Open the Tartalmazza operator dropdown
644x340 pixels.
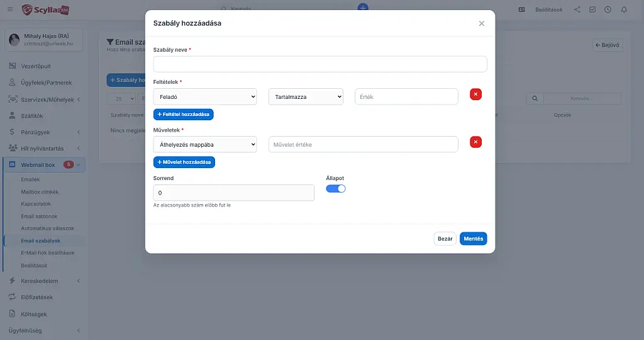click(306, 96)
